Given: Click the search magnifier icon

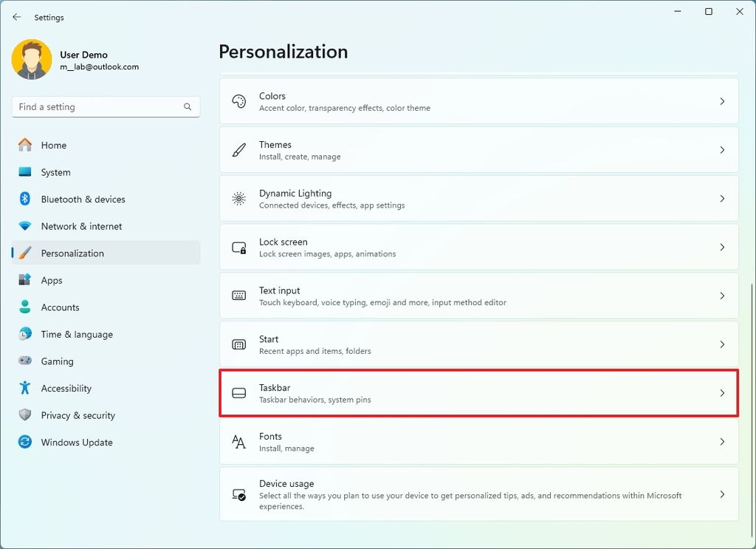Looking at the screenshot, I should 188,106.
